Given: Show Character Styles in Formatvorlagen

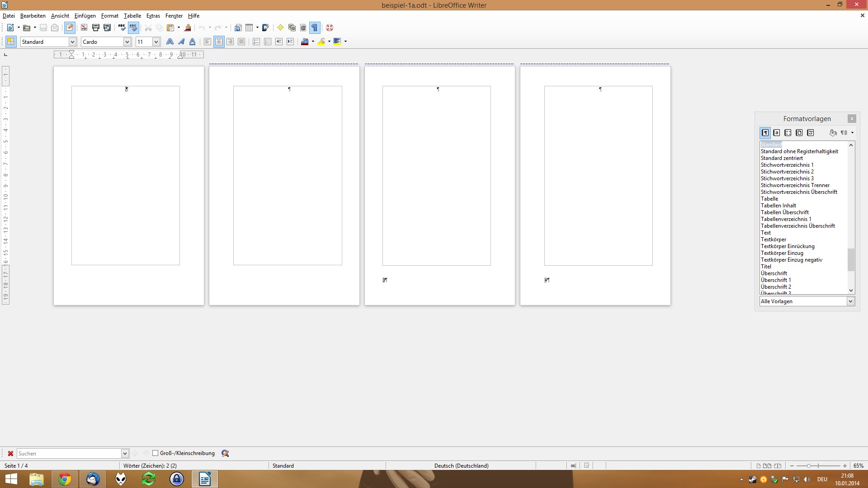Looking at the screenshot, I should click(x=777, y=133).
